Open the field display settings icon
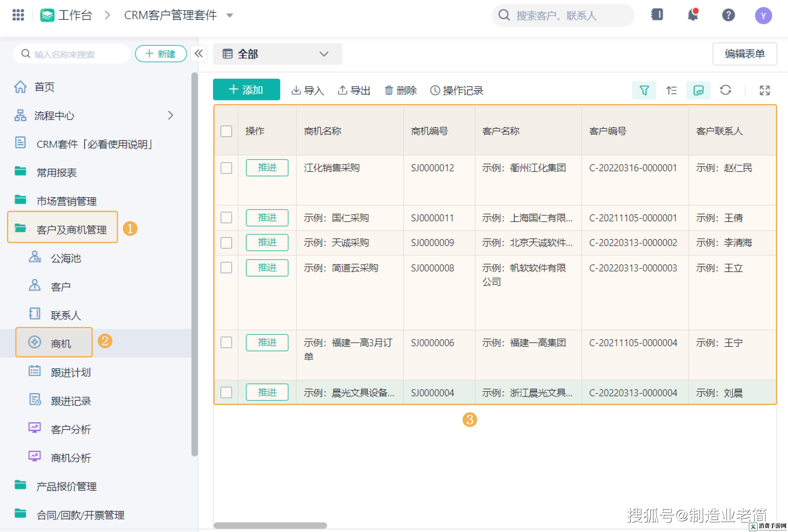Screen dimensions: 788x532 (x=698, y=90)
